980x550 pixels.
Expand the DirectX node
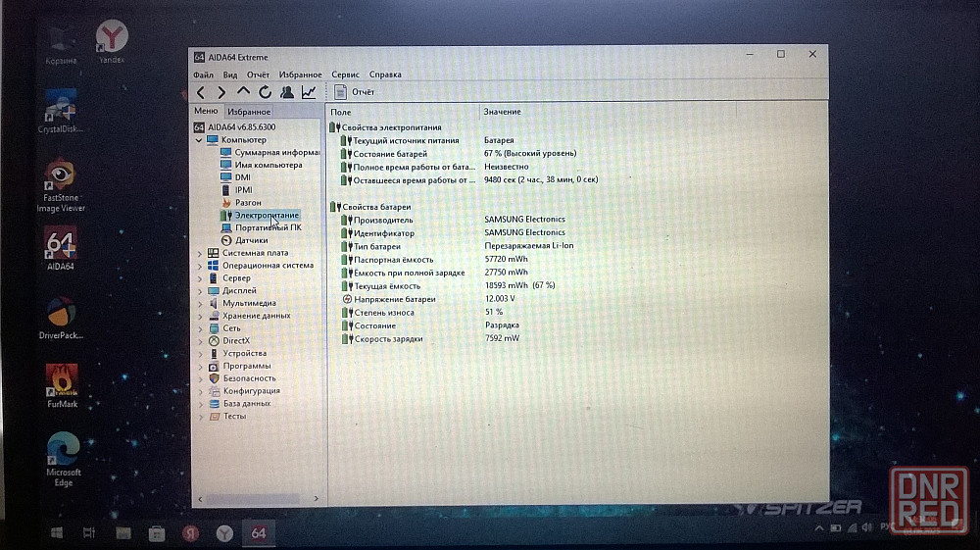click(x=200, y=341)
